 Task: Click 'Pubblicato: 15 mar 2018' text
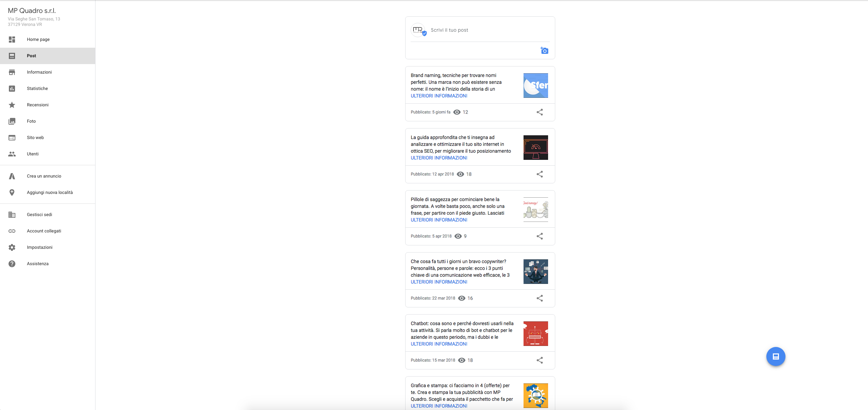point(433,360)
